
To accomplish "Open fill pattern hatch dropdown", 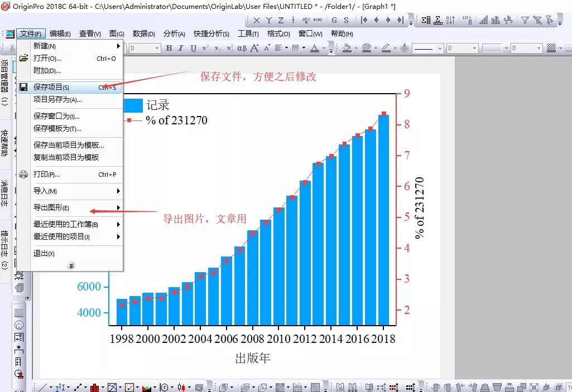I will (x=561, y=48).
